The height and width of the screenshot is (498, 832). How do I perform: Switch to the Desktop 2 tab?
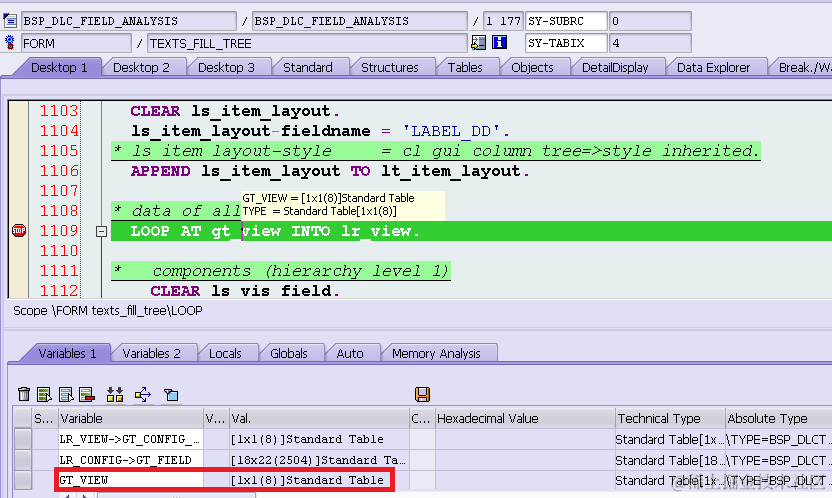(141, 67)
